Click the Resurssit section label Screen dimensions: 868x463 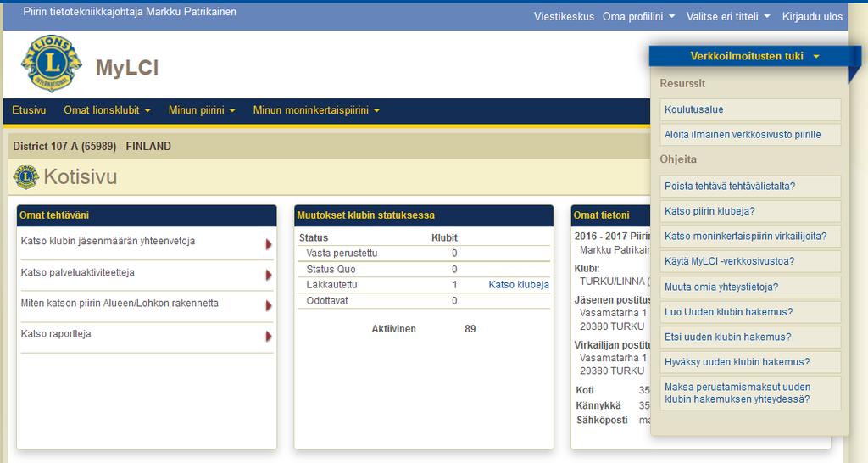682,84
